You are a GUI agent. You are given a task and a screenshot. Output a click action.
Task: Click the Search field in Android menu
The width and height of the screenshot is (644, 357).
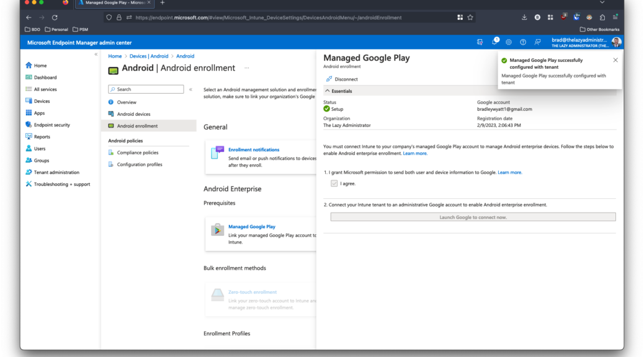coord(146,89)
